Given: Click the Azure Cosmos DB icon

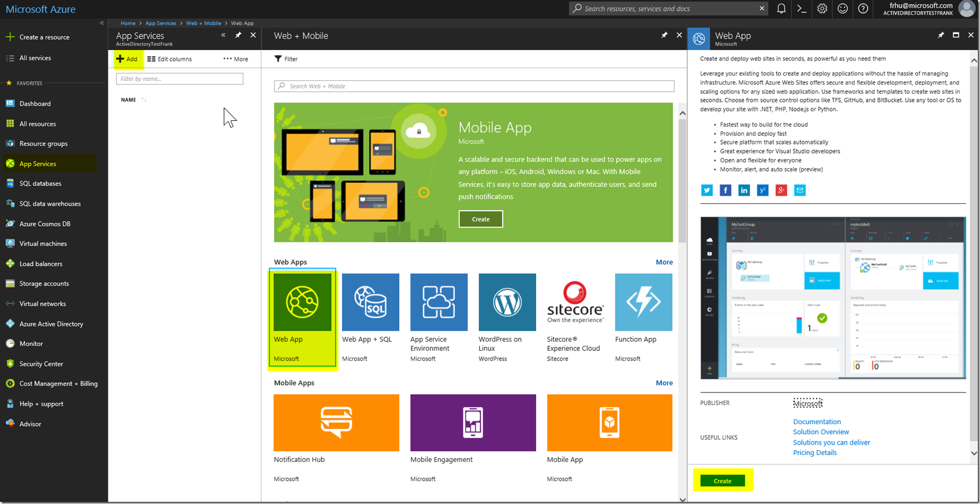Looking at the screenshot, I should click(10, 224).
